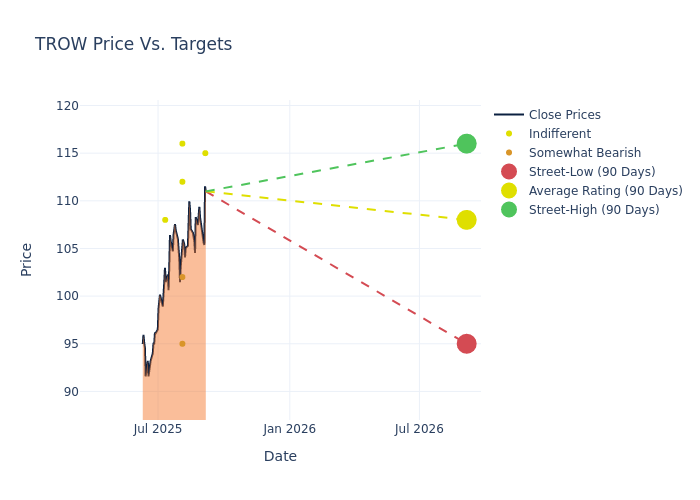Image resolution: width=700 pixels, height=500 pixels.
Task: Click the Somewhat Bearish dot at price 95
Action: point(182,344)
